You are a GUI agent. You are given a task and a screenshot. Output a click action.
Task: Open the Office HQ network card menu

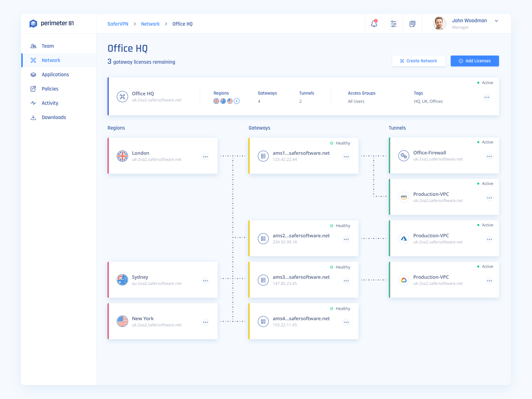click(x=486, y=97)
